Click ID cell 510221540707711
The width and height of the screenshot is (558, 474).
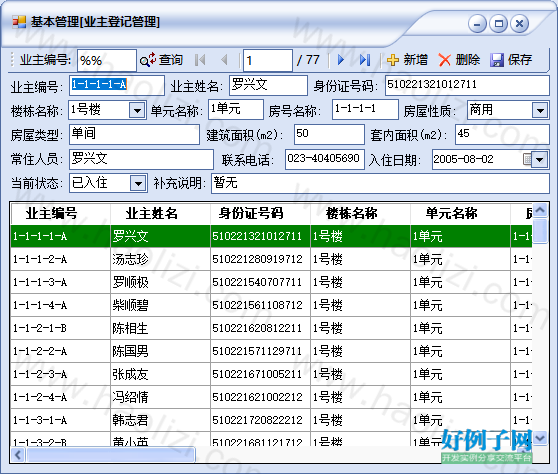point(260,282)
